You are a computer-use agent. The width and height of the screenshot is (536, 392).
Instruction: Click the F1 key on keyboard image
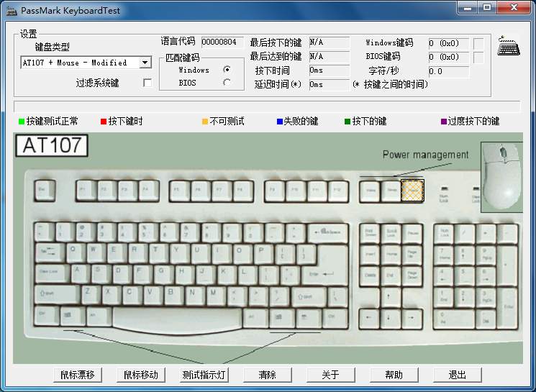tap(86, 191)
